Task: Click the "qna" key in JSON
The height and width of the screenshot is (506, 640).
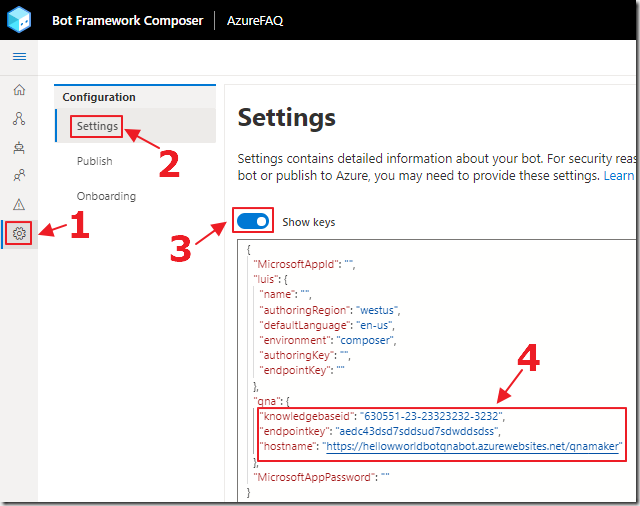Action: coord(267,401)
